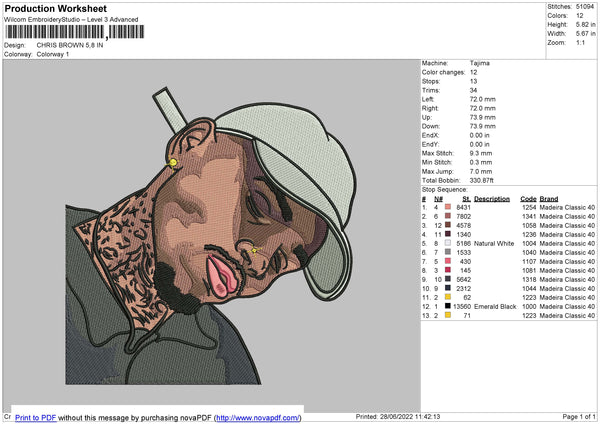Click the Max Stitch value '9.3 mm'

481,153
